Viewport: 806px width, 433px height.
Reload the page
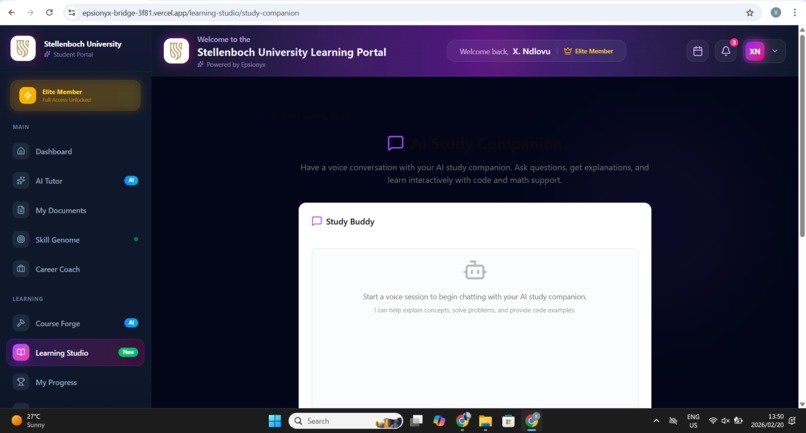[49, 12]
